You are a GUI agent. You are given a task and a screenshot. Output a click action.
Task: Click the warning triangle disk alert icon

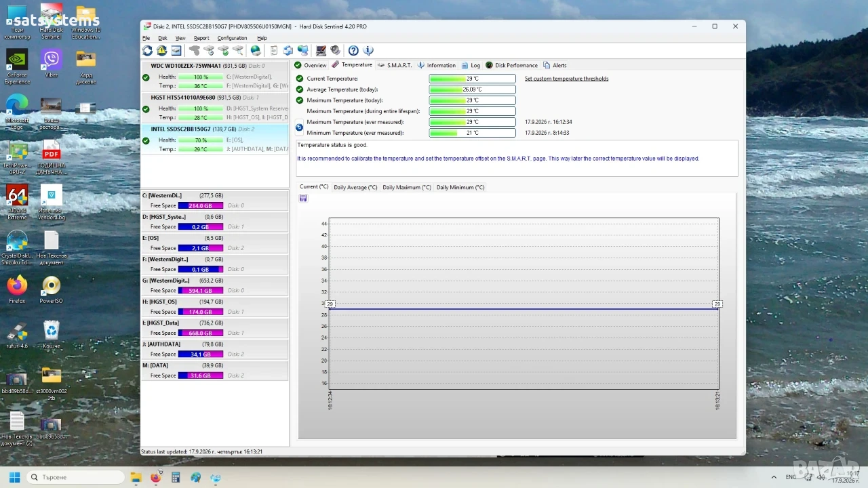point(161,50)
